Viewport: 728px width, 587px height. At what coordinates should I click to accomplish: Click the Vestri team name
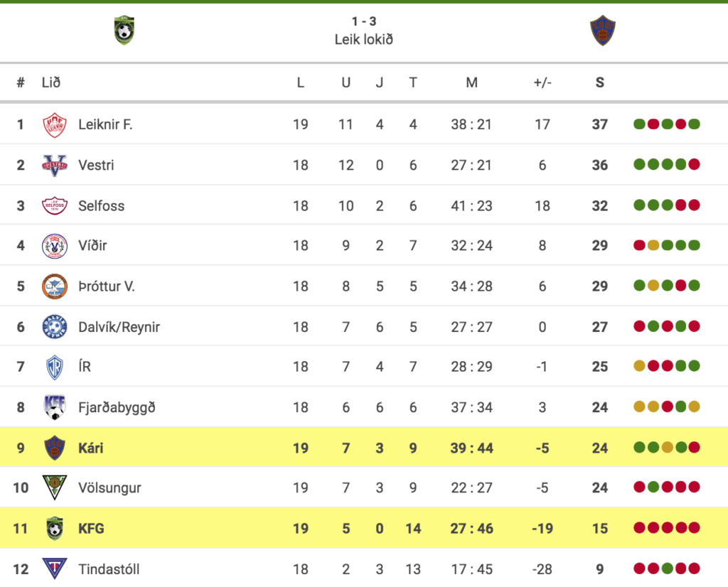(96, 165)
